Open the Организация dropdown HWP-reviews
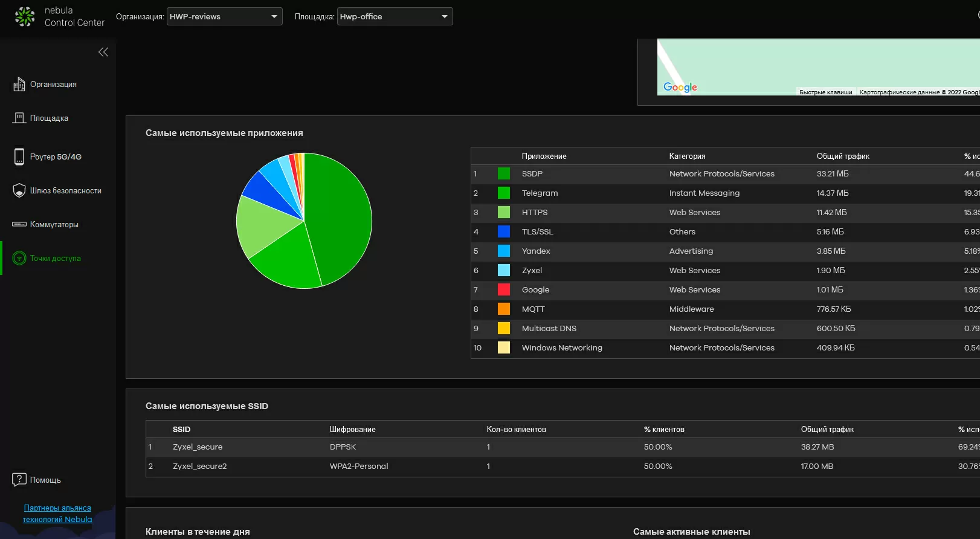Image resolution: width=980 pixels, height=539 pixels. 224,16
